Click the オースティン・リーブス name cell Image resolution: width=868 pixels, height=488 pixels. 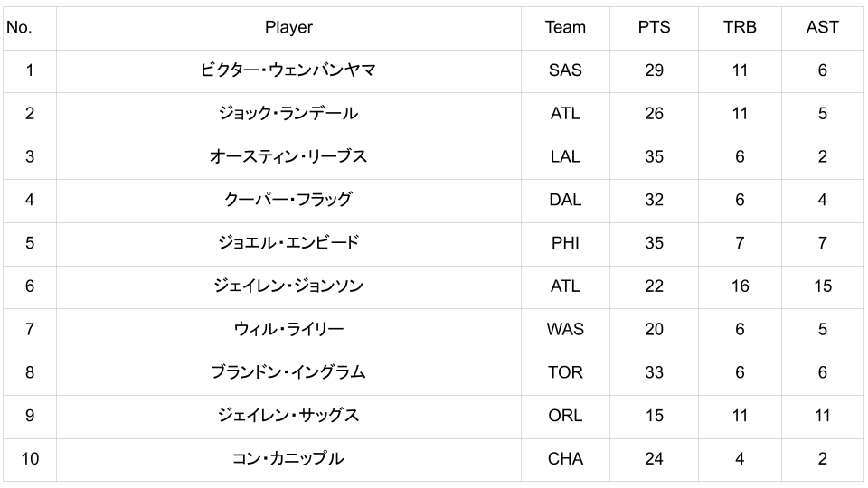[x=288, y=156]
